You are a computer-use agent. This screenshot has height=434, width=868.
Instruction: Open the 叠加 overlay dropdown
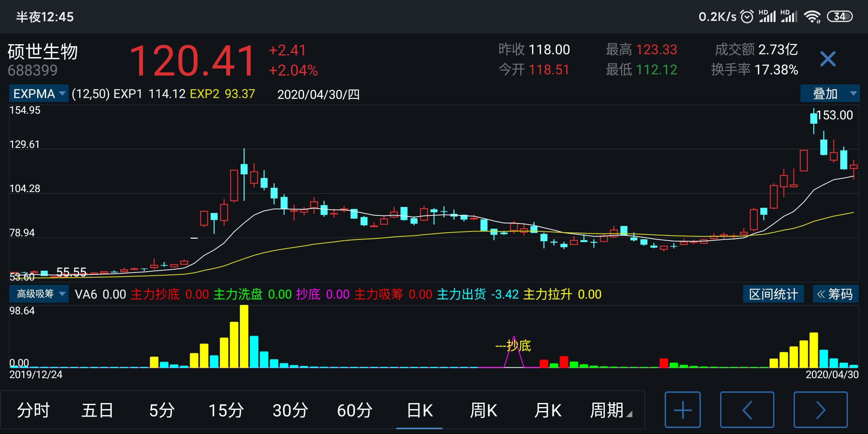(x=830, y=94)
